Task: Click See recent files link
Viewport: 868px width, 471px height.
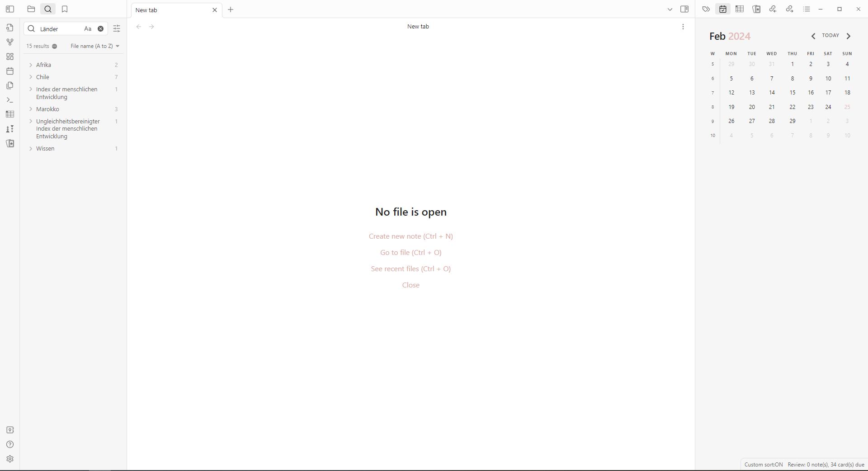Action: pyautogui.click(x=411, y=269)
